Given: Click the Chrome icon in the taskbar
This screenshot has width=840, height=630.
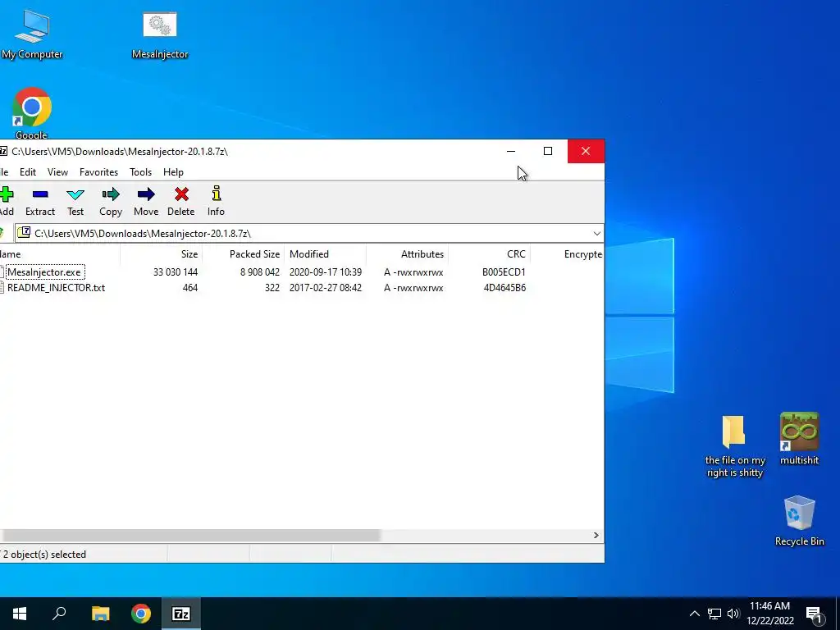Looking at the screenshot, I should 141,614.
